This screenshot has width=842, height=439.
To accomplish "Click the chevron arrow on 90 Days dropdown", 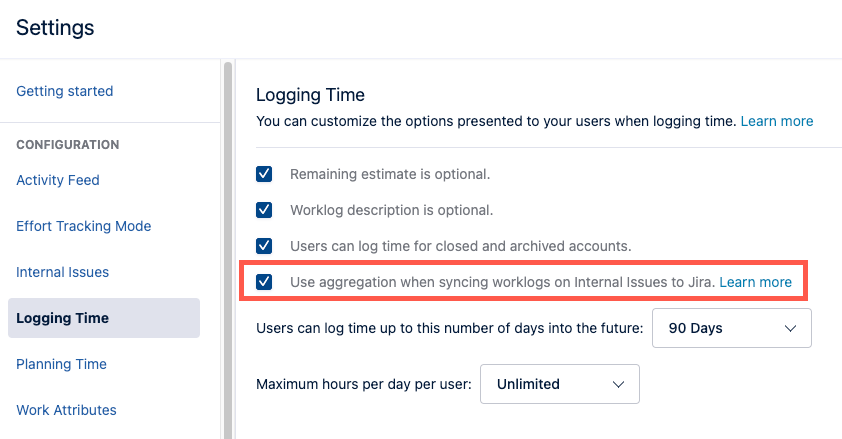I will click(x=791, y=328).
